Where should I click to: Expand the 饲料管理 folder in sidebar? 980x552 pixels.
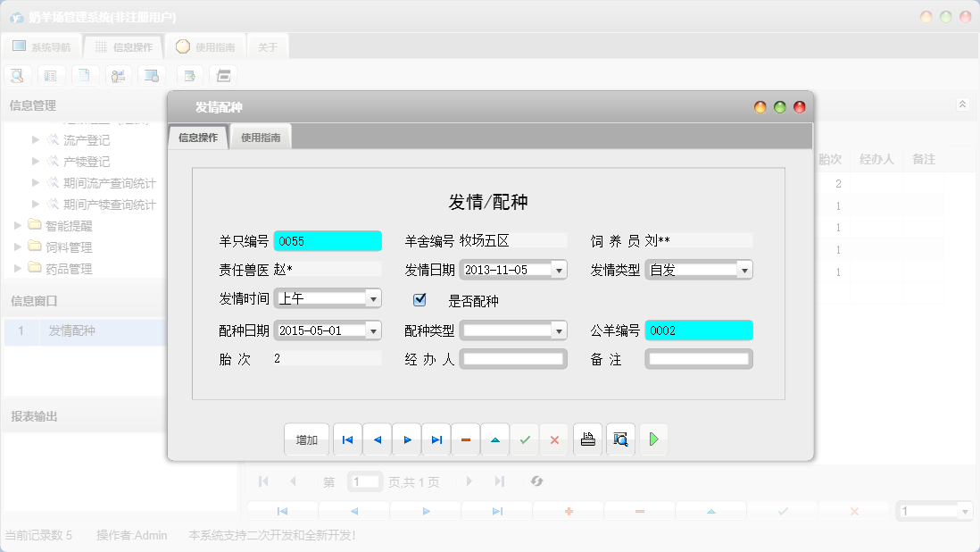tap(17, 246)
